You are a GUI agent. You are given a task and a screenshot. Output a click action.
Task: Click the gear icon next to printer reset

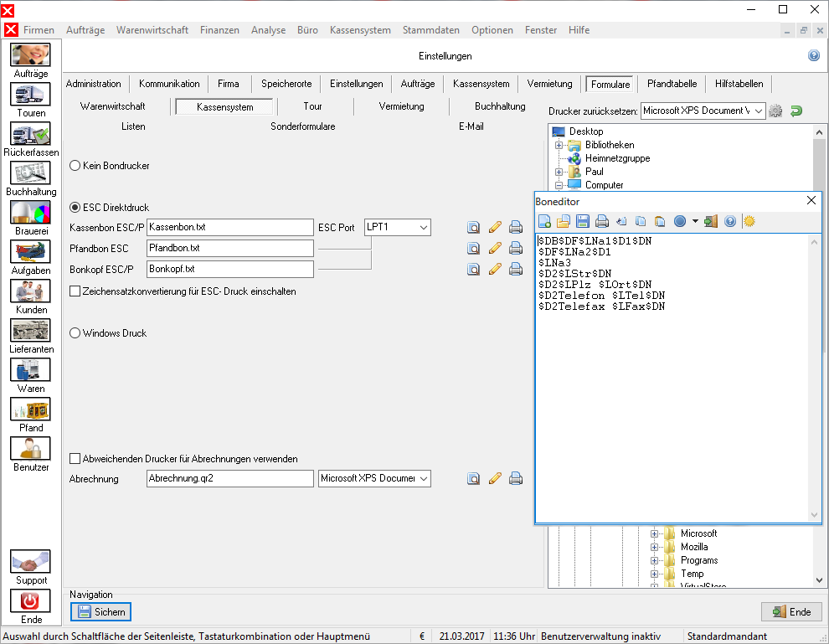[775, 111]
